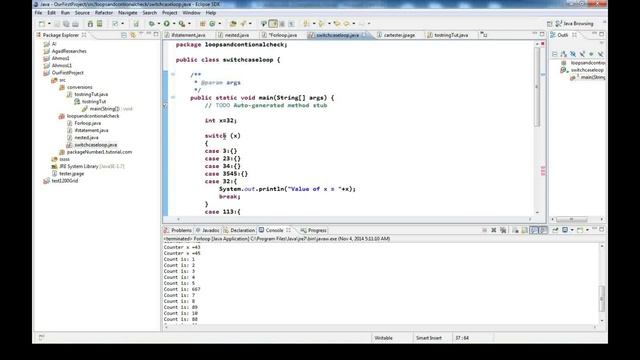640x360 pixels.
Task: Select the src folder in Package Explorer
Action: point(62,80)
